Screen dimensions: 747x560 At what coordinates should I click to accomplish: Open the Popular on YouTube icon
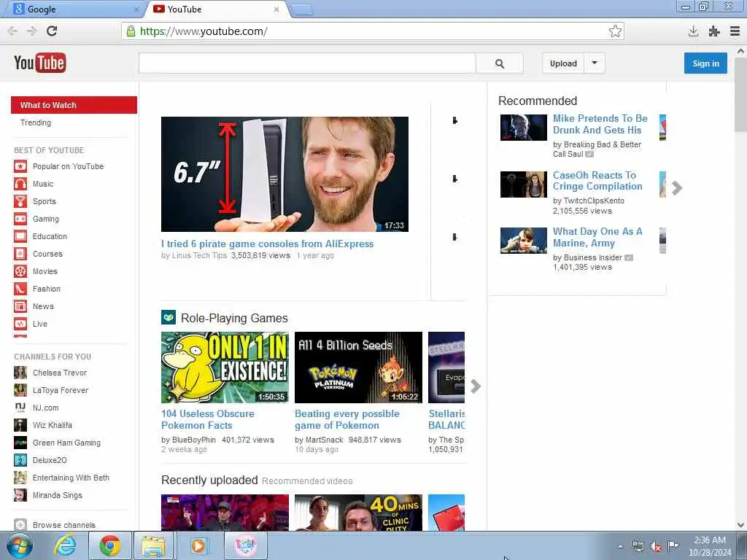click(x=20, y=166)
